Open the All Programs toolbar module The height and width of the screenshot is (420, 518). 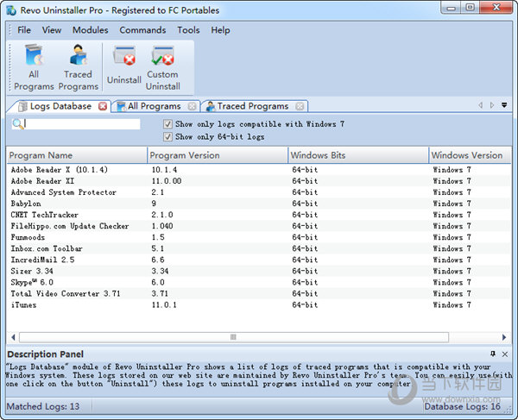[34, 67]
